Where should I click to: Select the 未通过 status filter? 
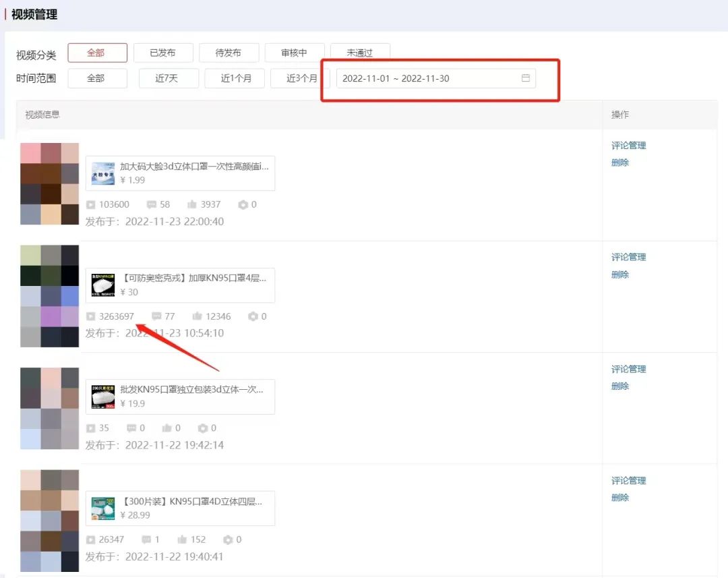[x=361, y=53]
